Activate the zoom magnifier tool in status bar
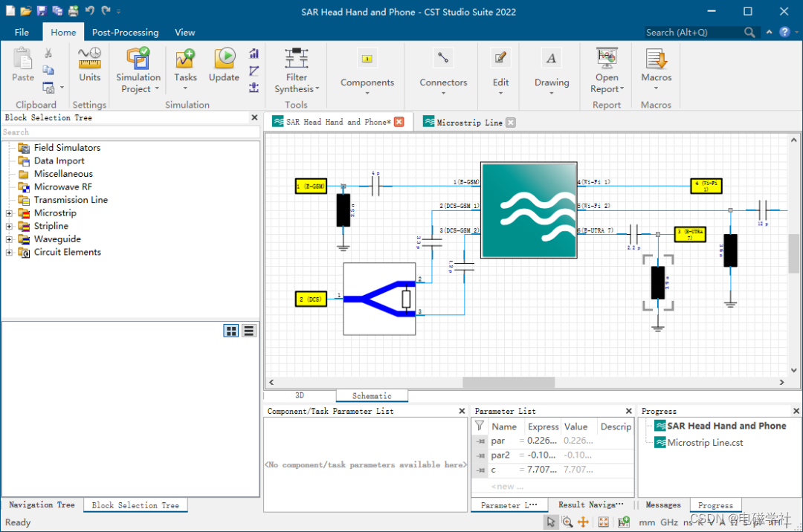 (567, 522)
